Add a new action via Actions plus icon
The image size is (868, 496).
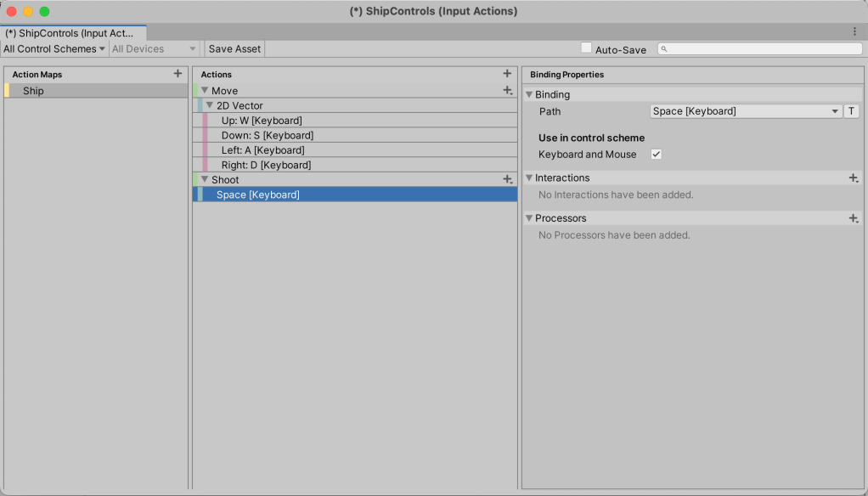[x=507, y=74]
